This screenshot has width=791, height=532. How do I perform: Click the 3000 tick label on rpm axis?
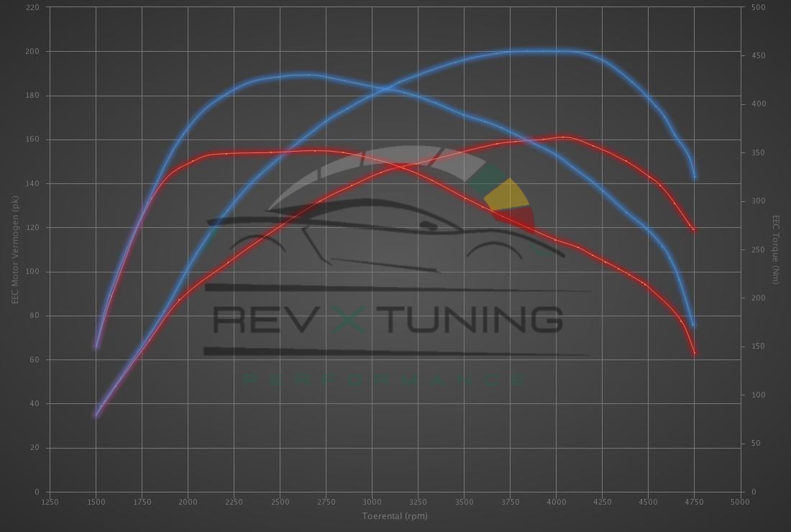pyautogui.click(x=372, y=501)
